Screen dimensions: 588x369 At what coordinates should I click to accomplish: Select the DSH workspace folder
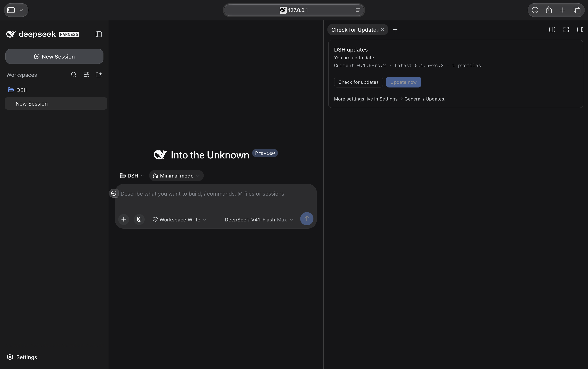[x=56, y=90]
